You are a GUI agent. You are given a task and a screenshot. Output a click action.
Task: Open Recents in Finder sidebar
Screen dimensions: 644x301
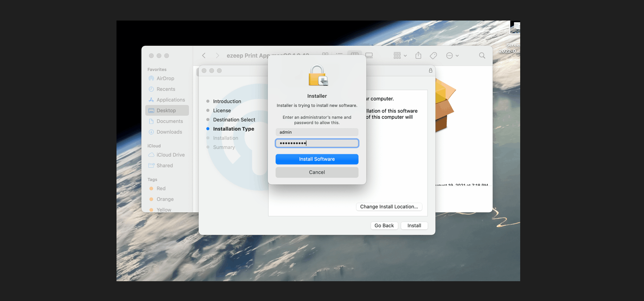click(166, 89)
